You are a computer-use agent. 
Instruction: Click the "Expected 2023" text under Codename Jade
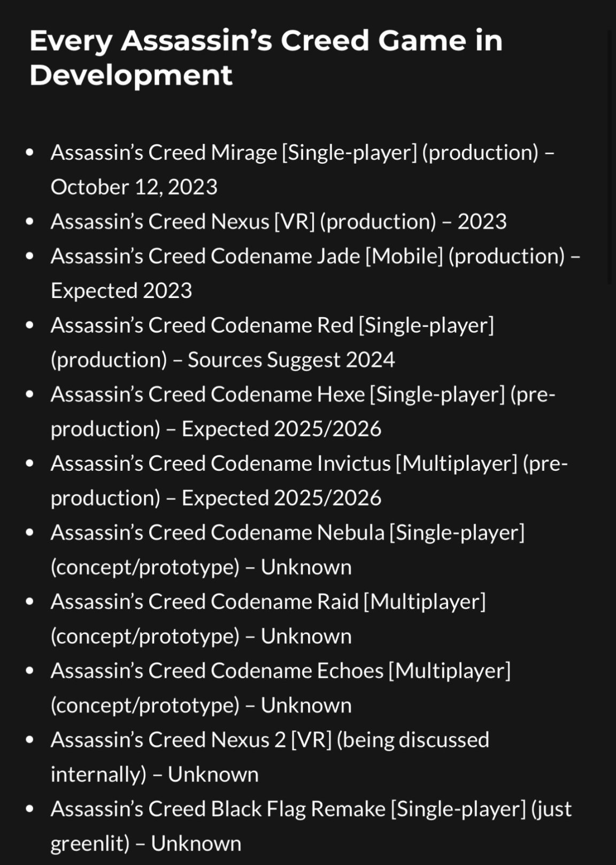[x=121, y=291]
